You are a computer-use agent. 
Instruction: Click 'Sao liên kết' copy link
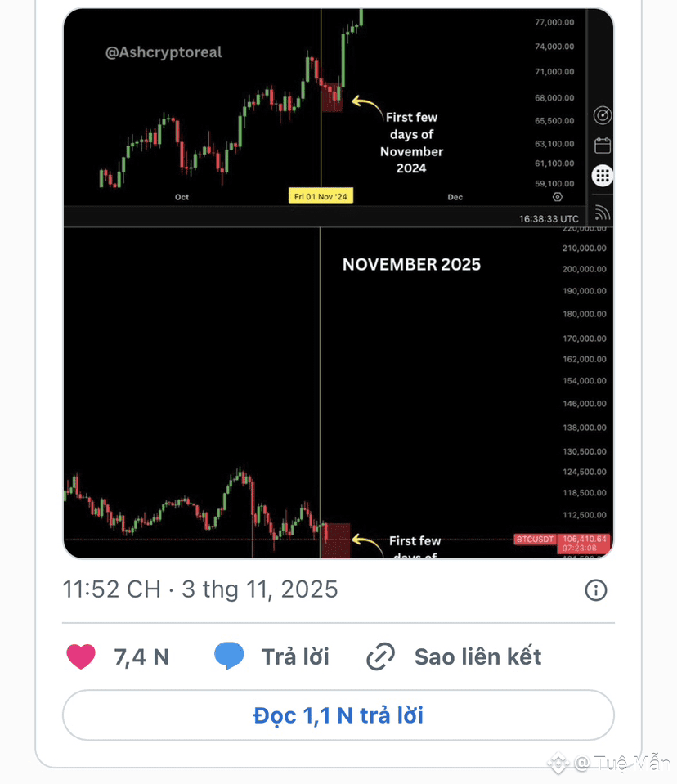(x=477, y=656)
